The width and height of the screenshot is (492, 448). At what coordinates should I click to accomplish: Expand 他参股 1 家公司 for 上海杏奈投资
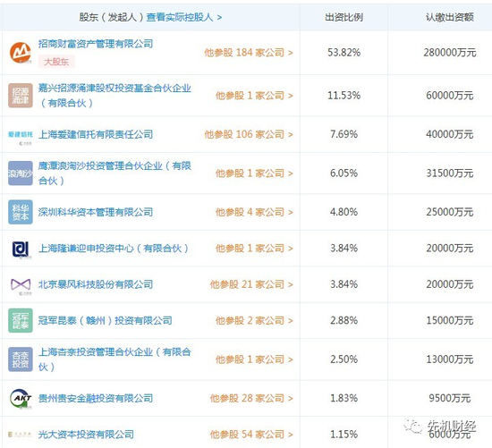254,359
